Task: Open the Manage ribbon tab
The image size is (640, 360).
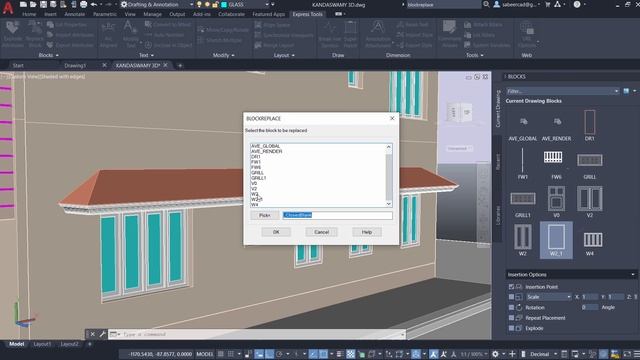Action: 152,14
